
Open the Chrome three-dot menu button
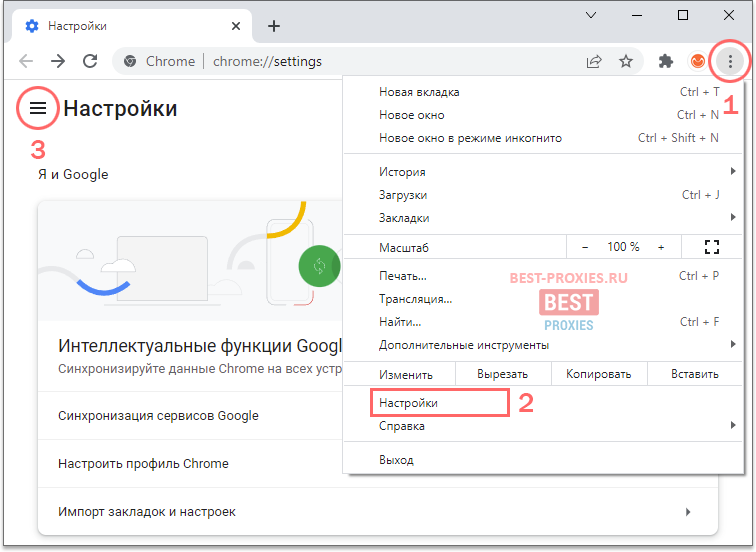(730, 61)
